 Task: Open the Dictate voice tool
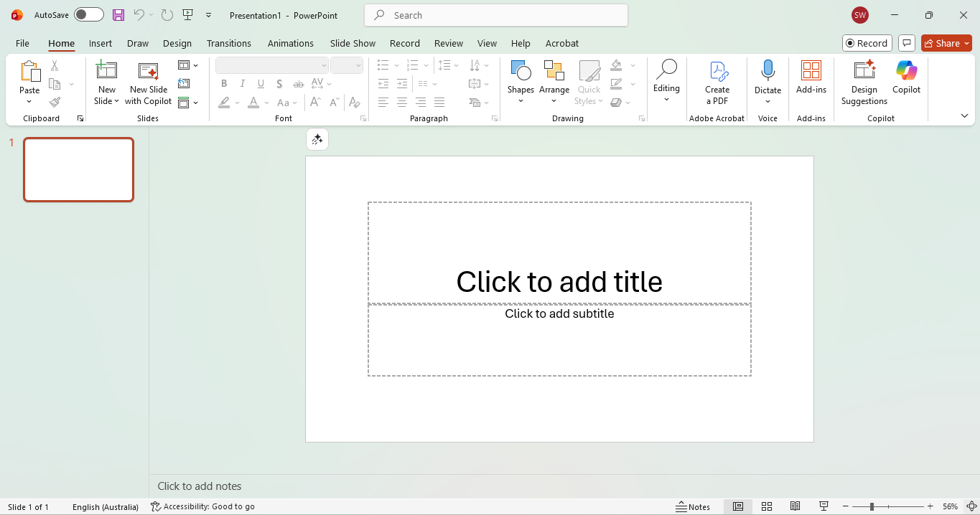[767, 81]
